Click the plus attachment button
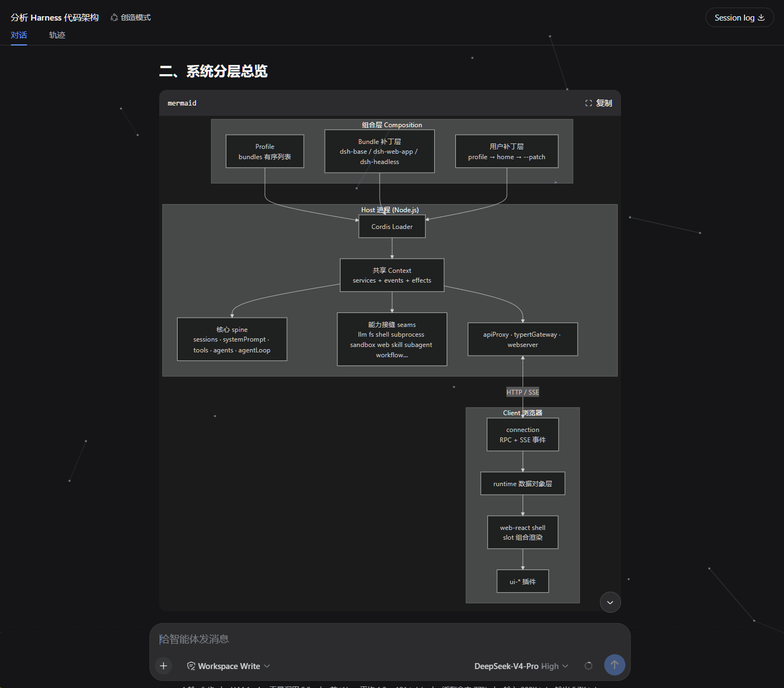784x688 pixels. click(164, 666)
